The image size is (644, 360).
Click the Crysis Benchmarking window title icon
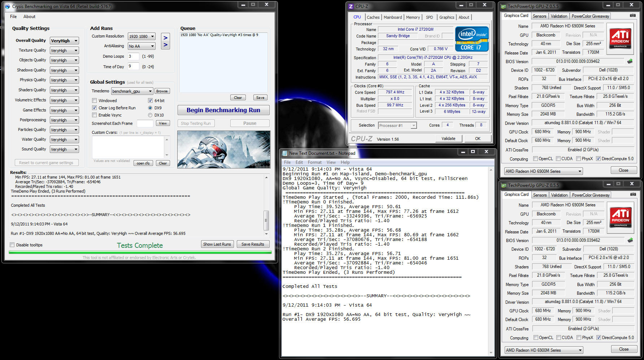8,6
